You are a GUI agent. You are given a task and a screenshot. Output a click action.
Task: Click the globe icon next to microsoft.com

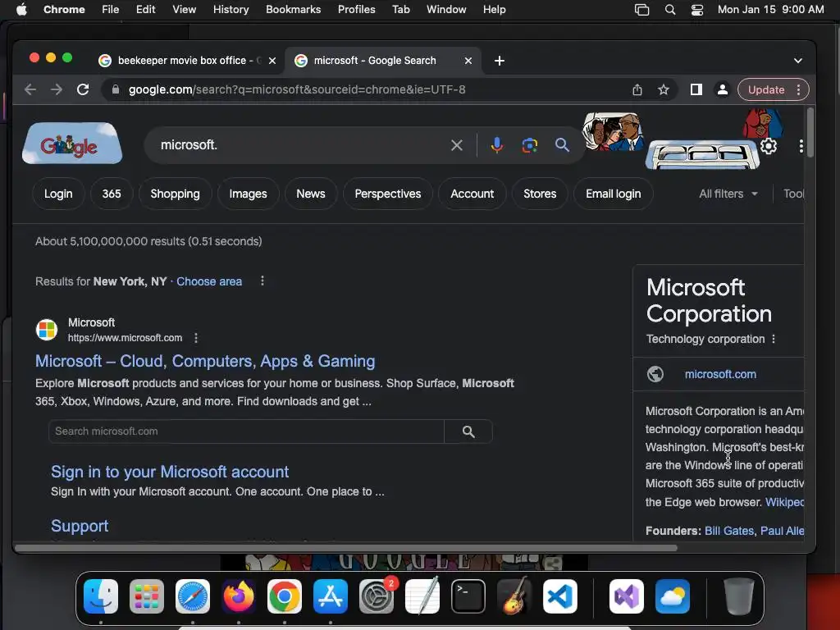click(x=655, y=374)
